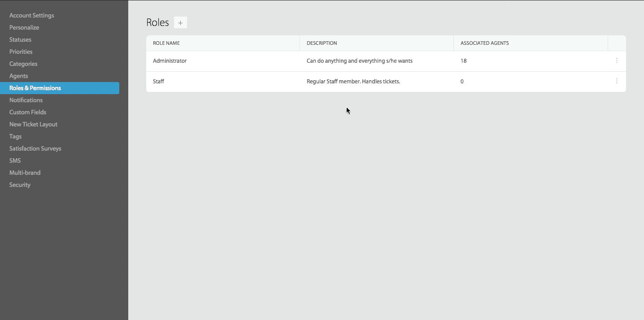
Task: Click the add new role plus icon
Action: (x=180, y=22)
